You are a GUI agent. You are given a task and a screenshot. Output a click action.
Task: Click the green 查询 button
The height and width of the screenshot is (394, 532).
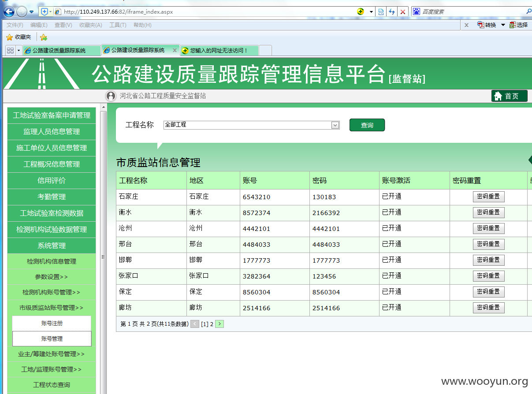[x=367, y=125]
